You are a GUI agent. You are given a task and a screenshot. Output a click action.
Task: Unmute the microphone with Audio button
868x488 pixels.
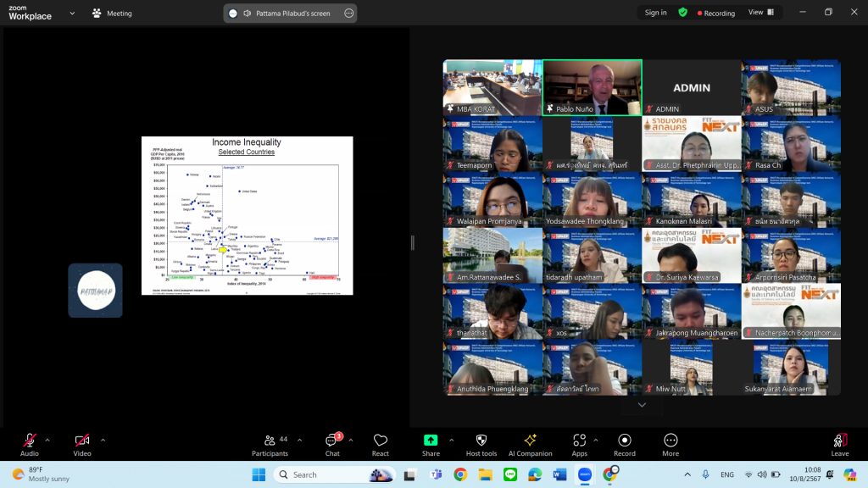(x=30, y=441)
